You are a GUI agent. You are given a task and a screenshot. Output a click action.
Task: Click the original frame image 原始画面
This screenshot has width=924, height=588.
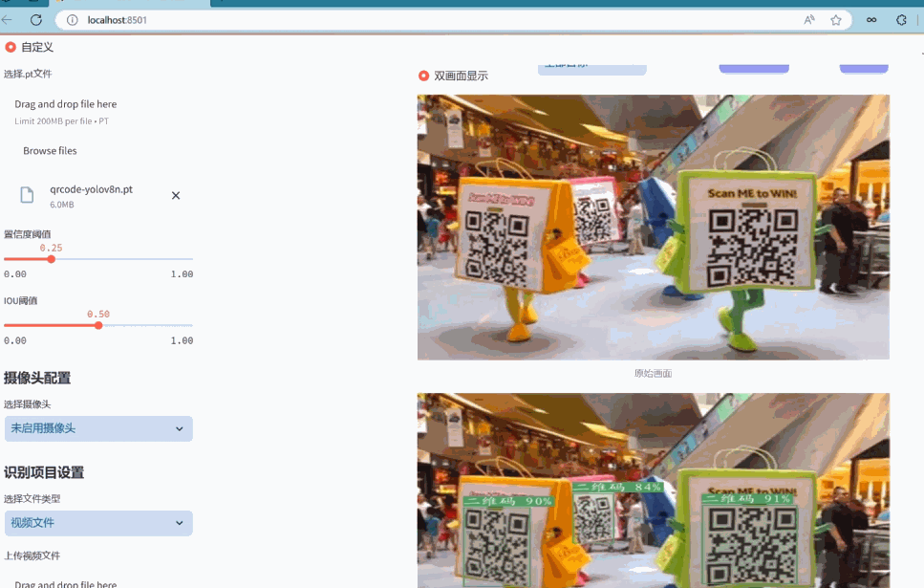point(653,227)
